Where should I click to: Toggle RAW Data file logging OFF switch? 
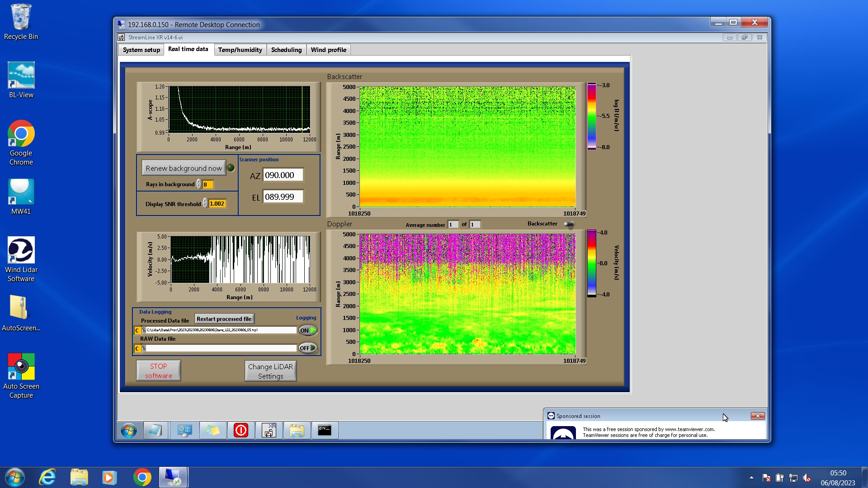click(308, 348)
